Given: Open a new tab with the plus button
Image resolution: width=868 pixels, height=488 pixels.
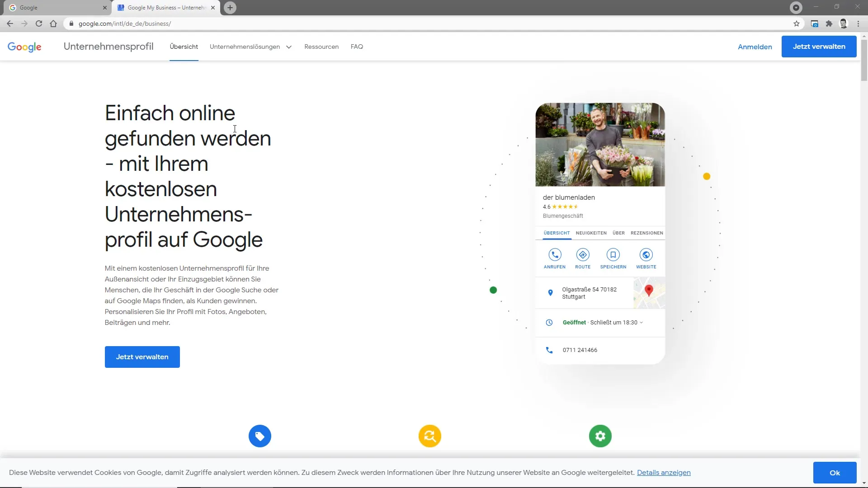Looking at the screenshot, I should [230, 8].
